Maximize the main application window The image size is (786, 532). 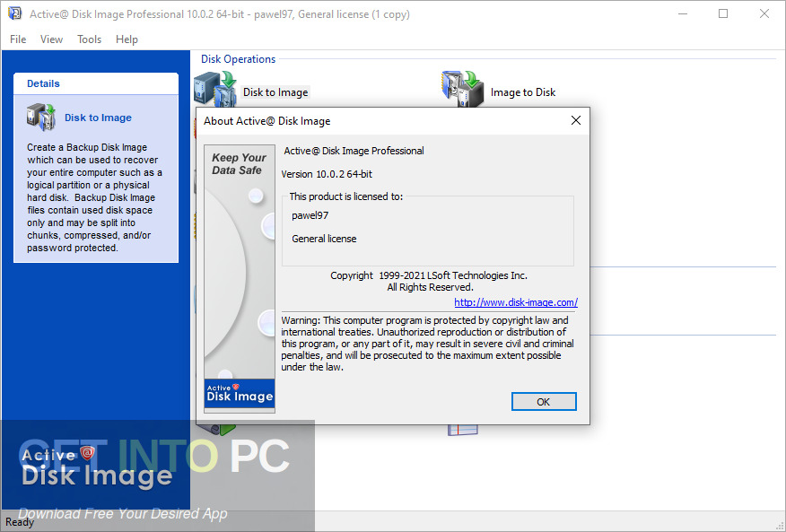point(723,13)
